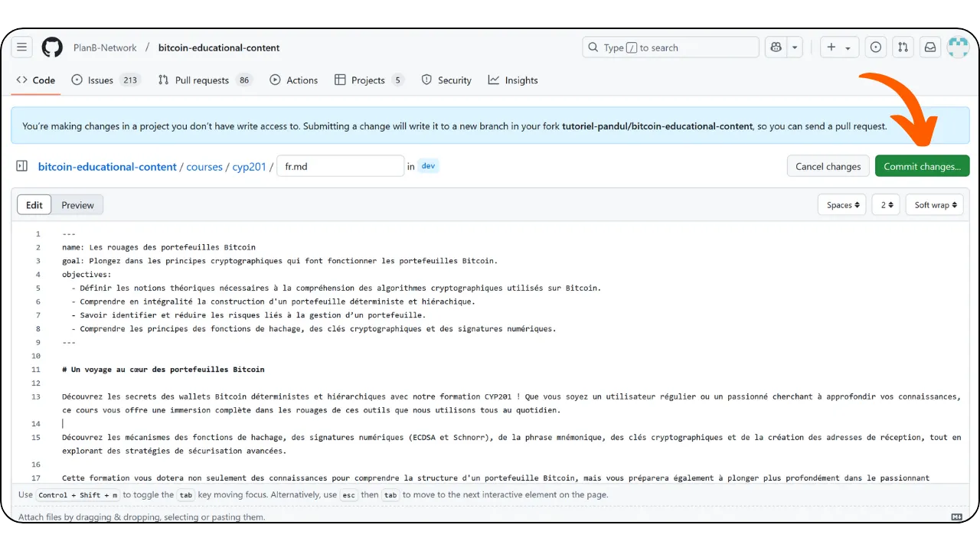Open Copilot chat from the header icon
980x551 pixels.
776,47
